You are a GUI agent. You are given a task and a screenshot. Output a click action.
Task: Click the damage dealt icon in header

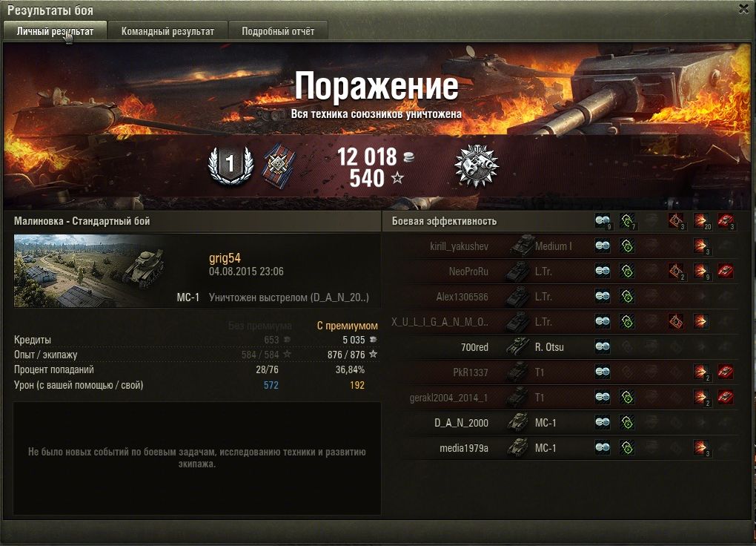click(701, 221)
